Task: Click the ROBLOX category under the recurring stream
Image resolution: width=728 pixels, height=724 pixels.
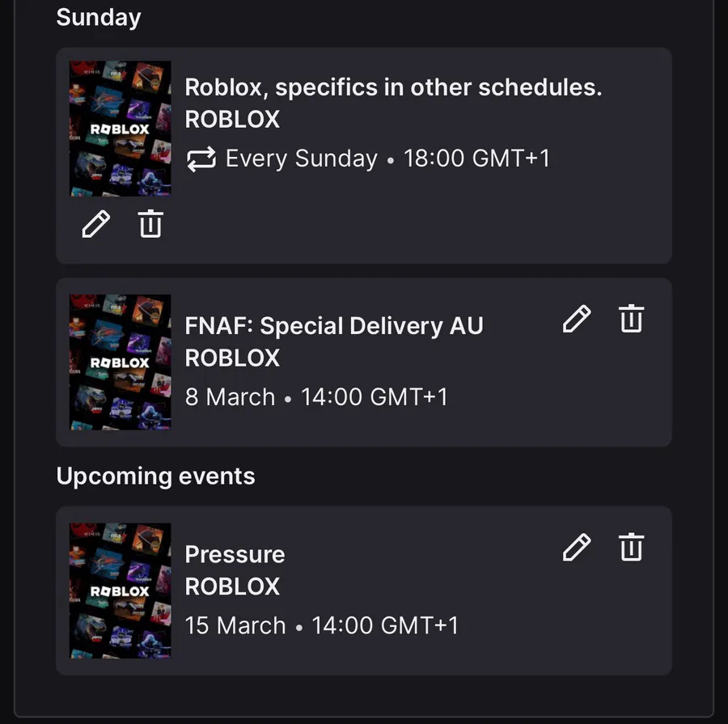Action: tap(232, 120)
